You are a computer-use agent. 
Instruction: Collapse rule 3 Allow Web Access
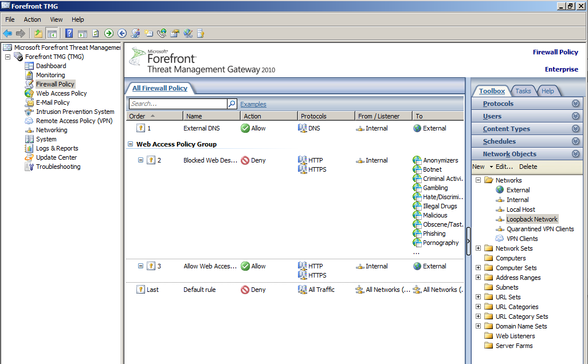click(x=140, y=266)
